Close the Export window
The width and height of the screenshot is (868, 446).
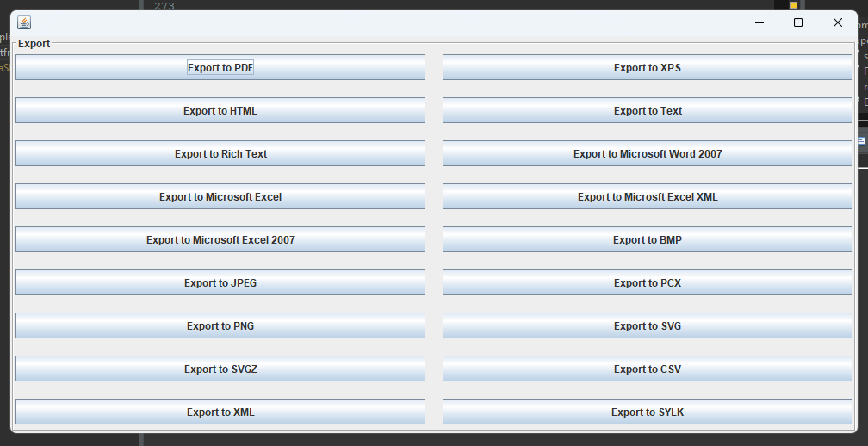(x=838, y=22)
